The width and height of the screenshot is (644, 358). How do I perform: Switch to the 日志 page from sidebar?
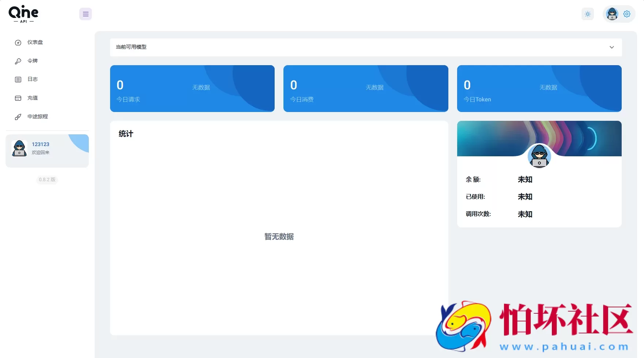(x=33, y=79)
